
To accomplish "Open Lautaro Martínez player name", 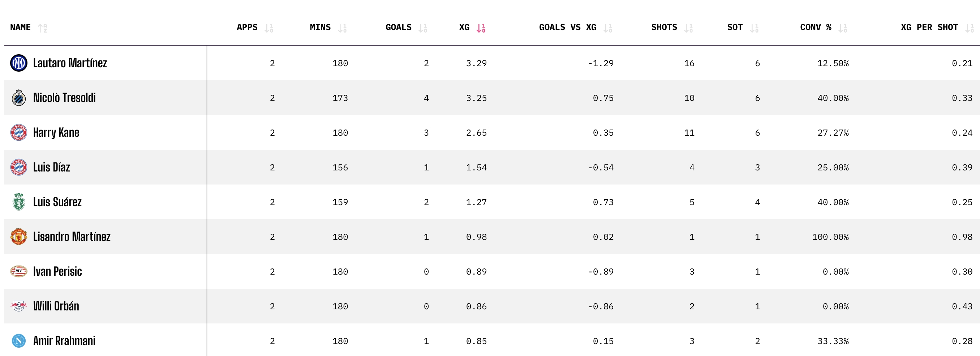I will pos(70,63).
